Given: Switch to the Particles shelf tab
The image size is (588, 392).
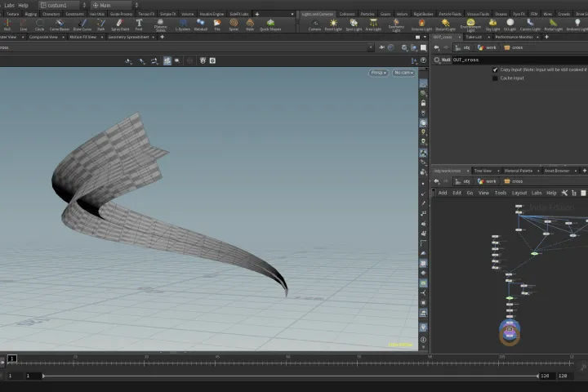Looking at the screenshot, I should pos(367,14).
